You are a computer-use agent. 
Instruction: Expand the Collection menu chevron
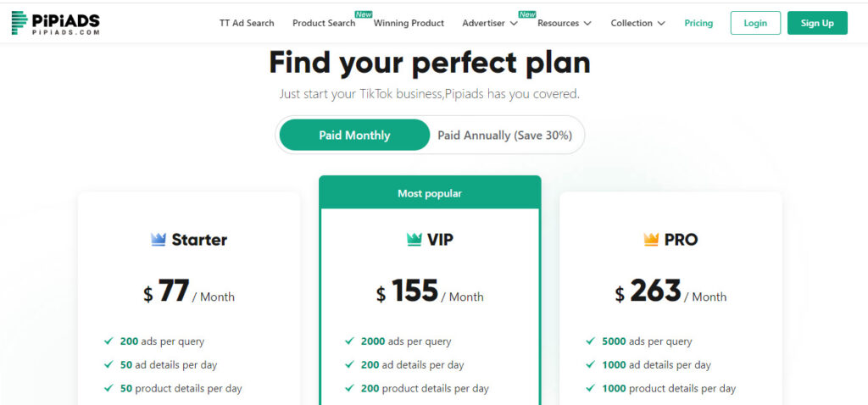click(661, 23)
